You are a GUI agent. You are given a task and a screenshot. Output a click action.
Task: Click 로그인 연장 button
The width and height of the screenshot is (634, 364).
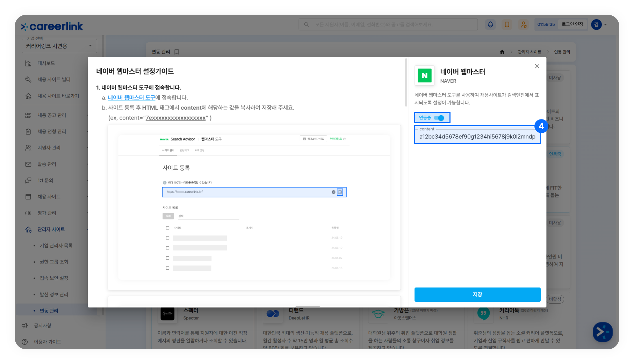click(572, 24)
